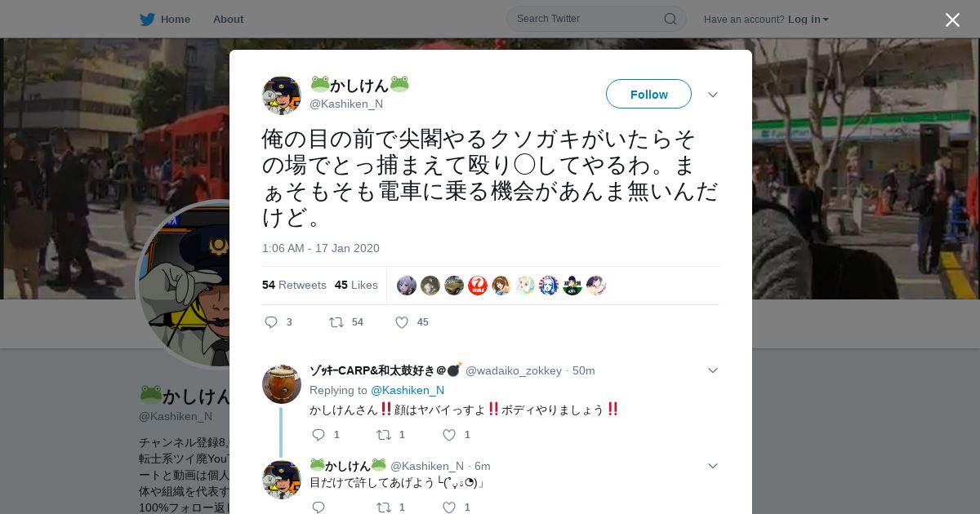This screenshot has width=980, height=514.
Task: Open options chevron on bottom Kashiken_N reply
Action: click(x=713, y=466)
